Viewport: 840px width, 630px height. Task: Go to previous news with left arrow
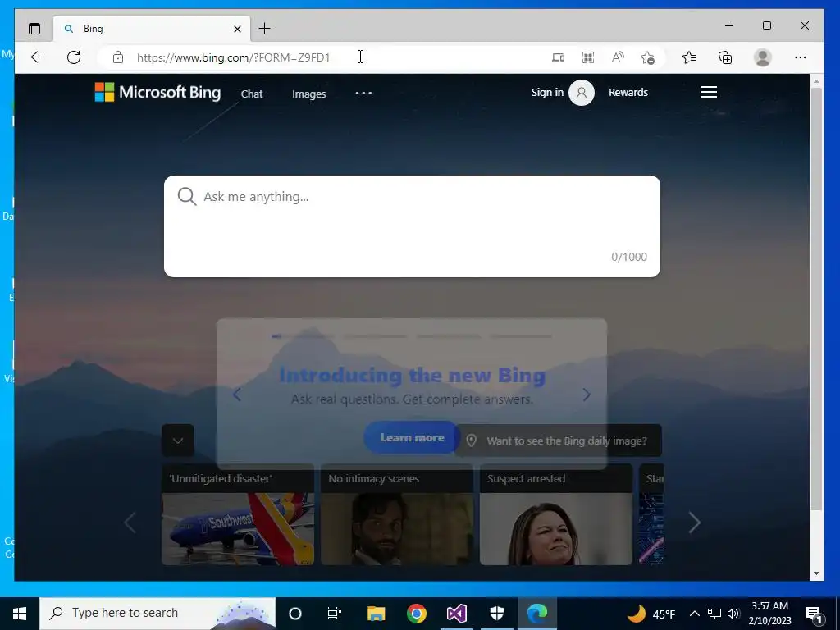point(130,523)
